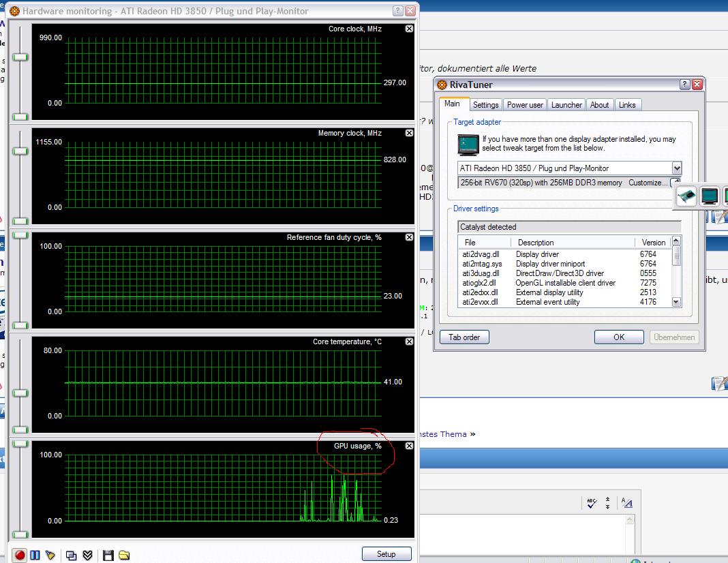Click the double down-arrow icon in monitoring toolbar
This screenshot has width=728, height=563.
tap(87, 555)
